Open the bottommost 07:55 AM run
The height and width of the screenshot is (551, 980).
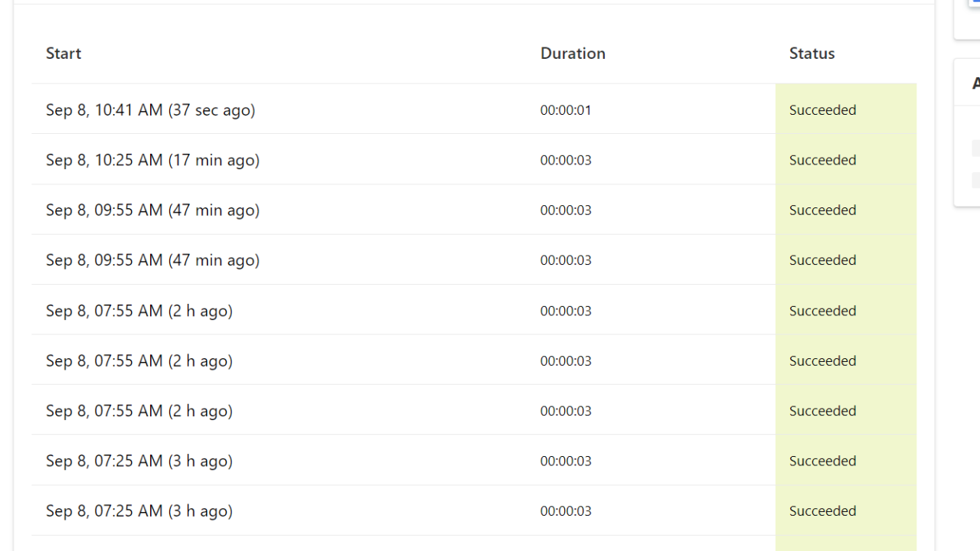coord(139,411)
